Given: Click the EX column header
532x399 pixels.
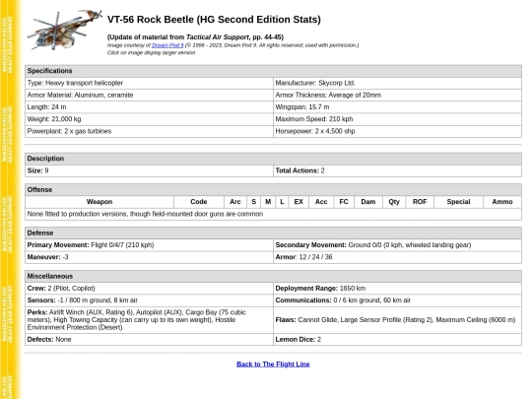Looking at the screenshot, I should coord(299,202).
